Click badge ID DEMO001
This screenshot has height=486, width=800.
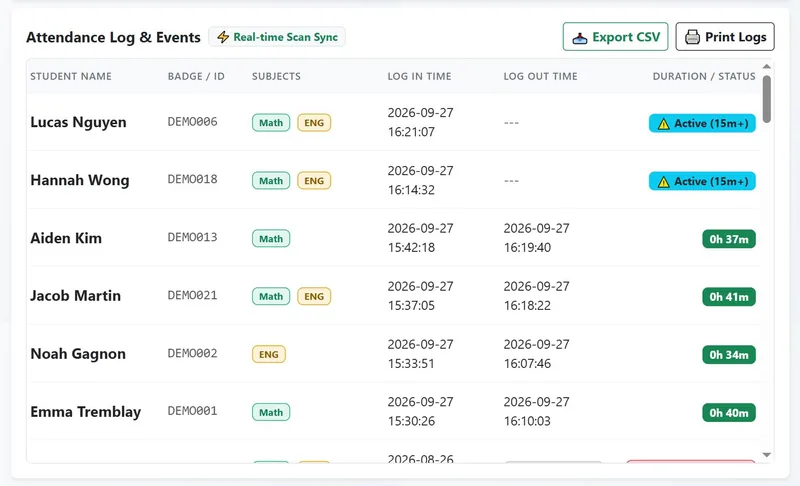(x=193, y=411)
